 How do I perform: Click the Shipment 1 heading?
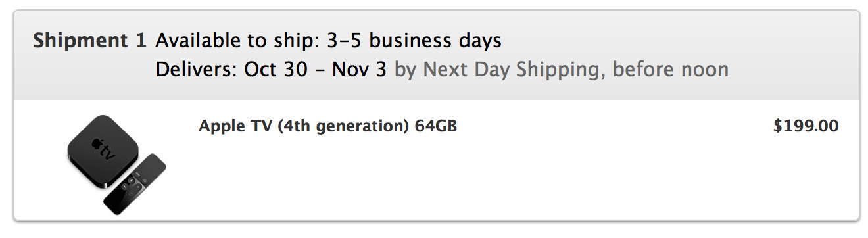click(x=89, y=41)
